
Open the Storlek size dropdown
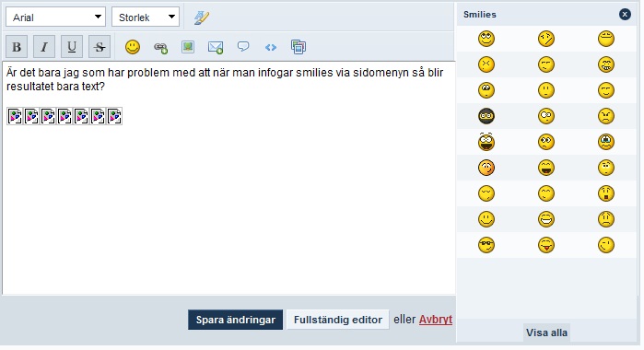[146, 17]
